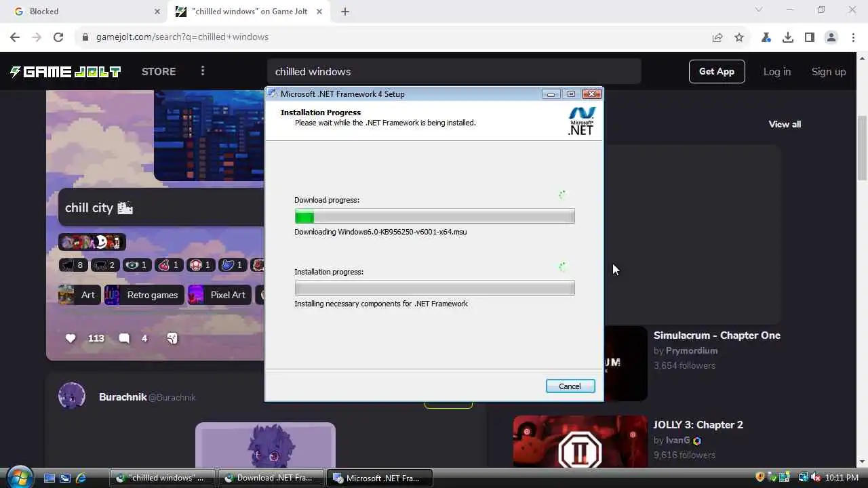Click the chill city post title

pos(98,208)
